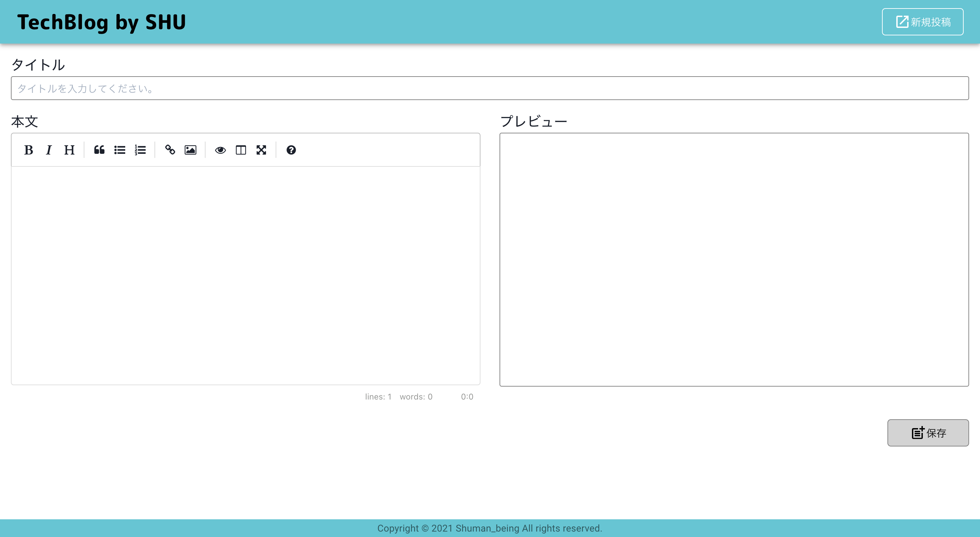Open the markdown help guide
This screenshot has height=537, width=980.
(x=291, y=150)
